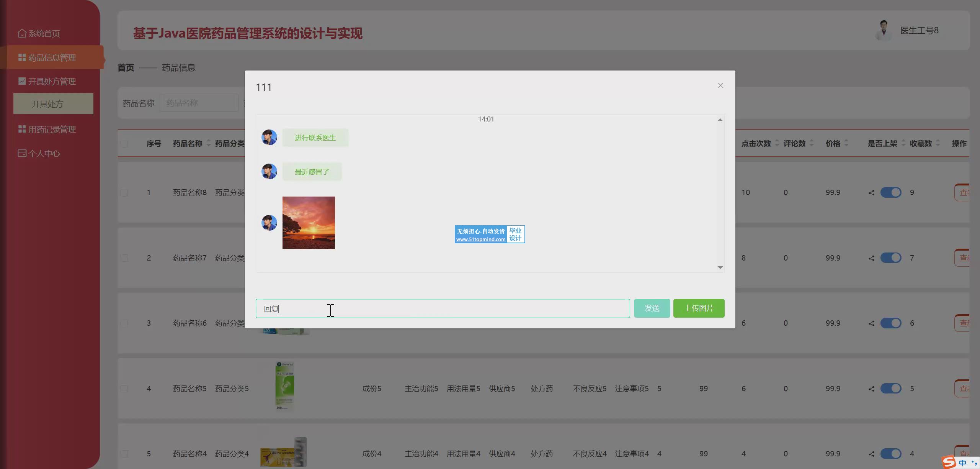This screenshot has width=980, height=469.
Task: Click the home icon beside 系统首页
Action: 22,33
